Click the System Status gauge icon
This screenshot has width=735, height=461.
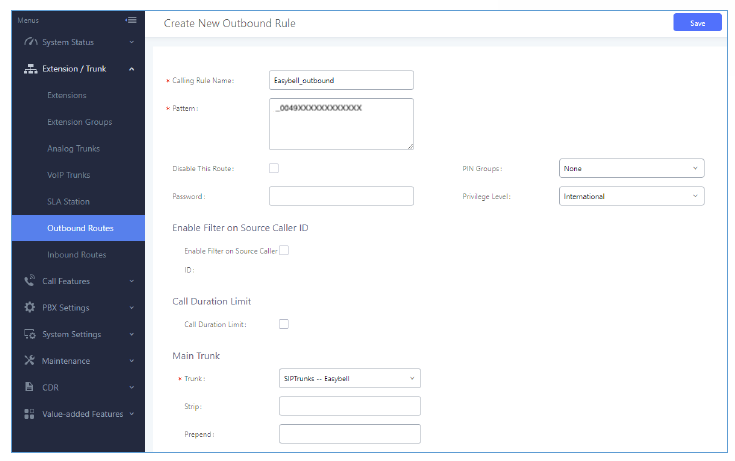coord(30,42)
